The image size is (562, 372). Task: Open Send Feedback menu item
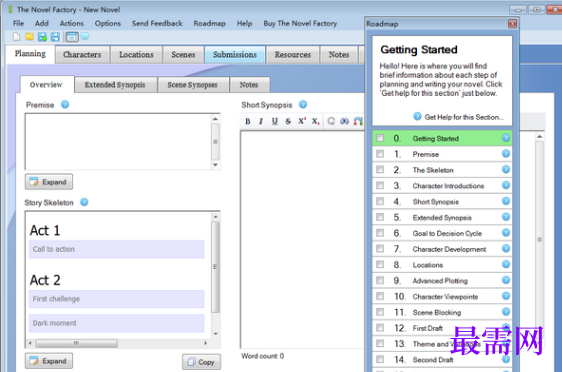tap(157, 23)
